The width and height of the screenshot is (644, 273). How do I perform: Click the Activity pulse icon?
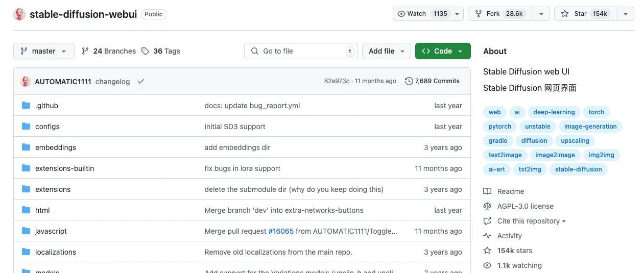coord(487,236)
